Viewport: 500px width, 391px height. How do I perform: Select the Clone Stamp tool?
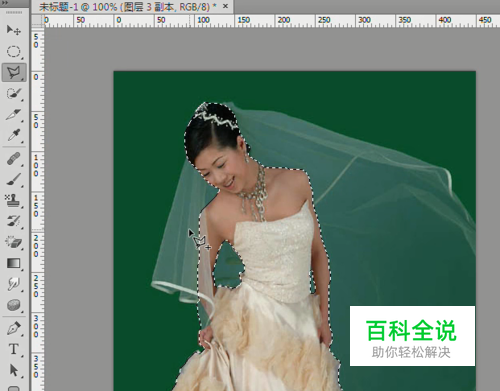(14, 200)
